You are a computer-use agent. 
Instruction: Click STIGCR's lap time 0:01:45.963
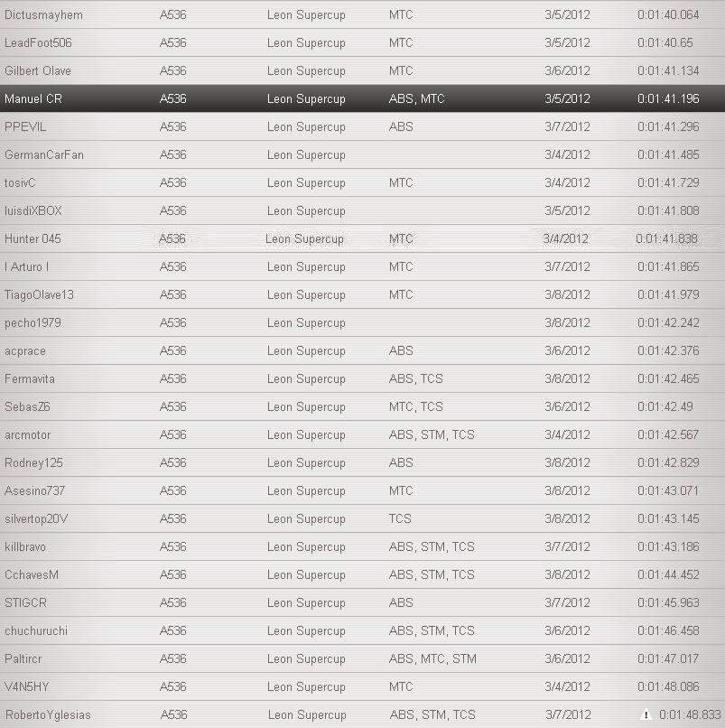[667, 602]
